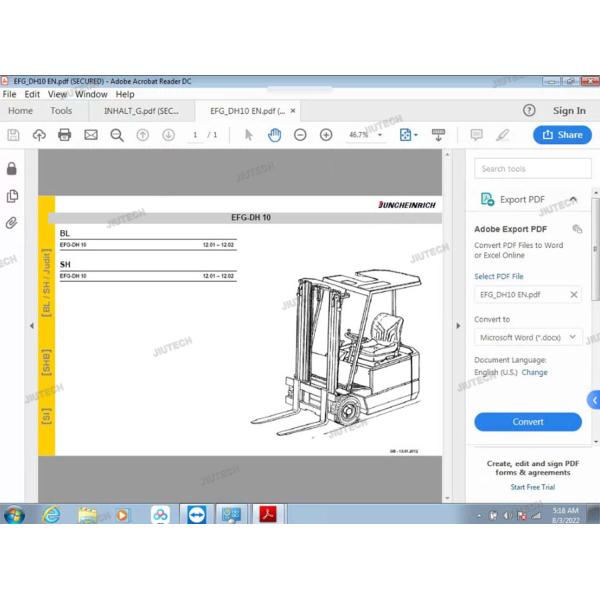Select the Hand pan tool
Image resolution: width=600 pixels, height=600 pixels.
point(274,135)
